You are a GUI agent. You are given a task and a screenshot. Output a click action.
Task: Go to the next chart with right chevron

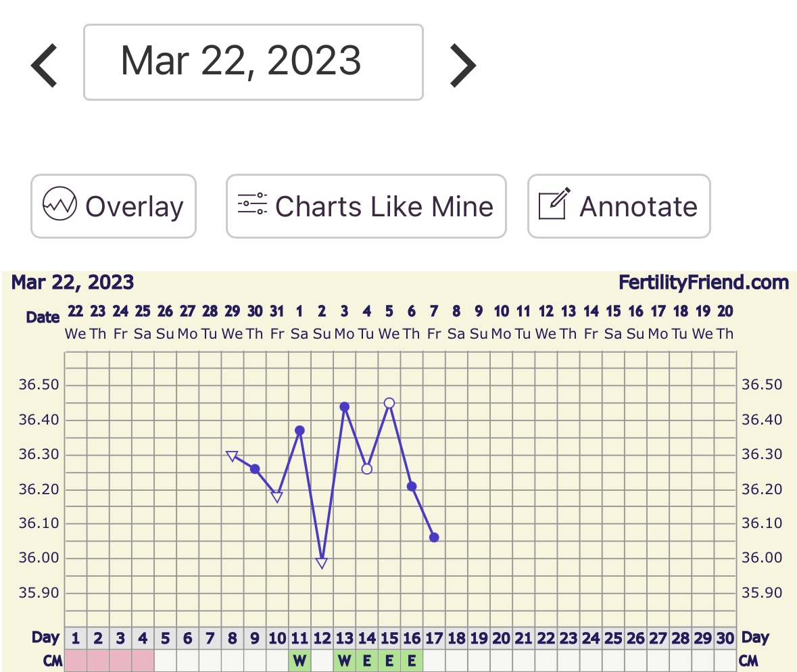(463, 66)
